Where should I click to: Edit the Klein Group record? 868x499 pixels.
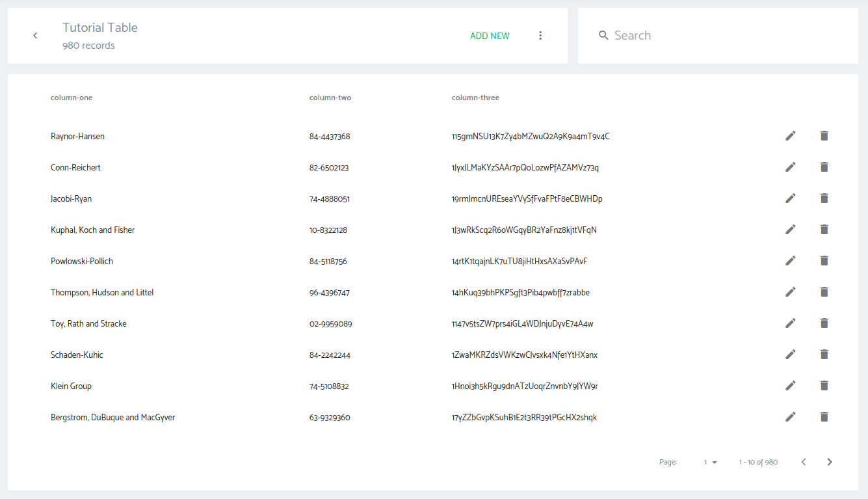tap(790, 386)
